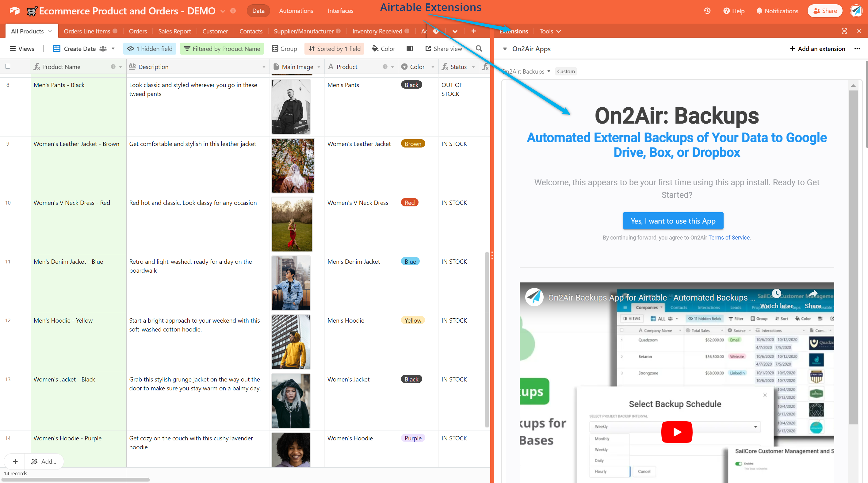Click the Group icon in toolbar
This screenshot has height=483, width=868.
(285, 49)
